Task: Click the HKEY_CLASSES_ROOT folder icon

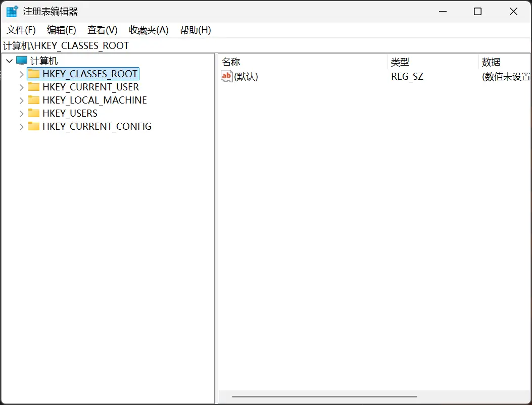Action: pyautogui.click(x=33, y=73)
